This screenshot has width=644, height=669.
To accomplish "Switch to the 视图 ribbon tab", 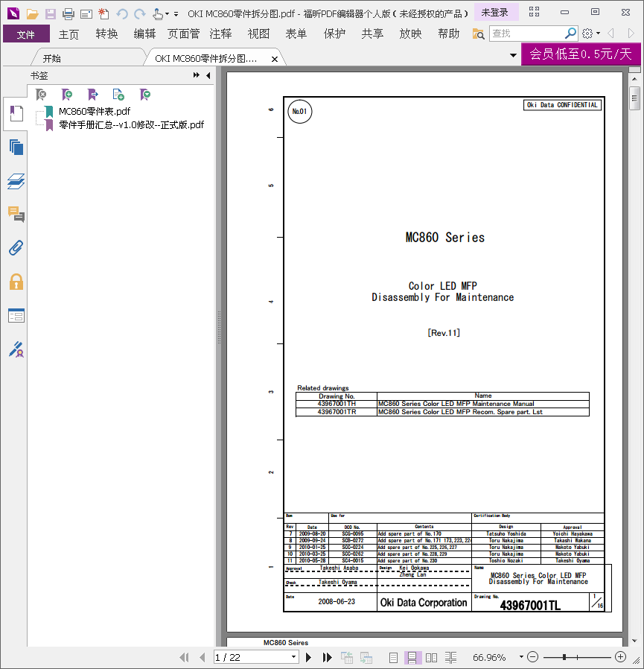I will (x=258, y=34).
